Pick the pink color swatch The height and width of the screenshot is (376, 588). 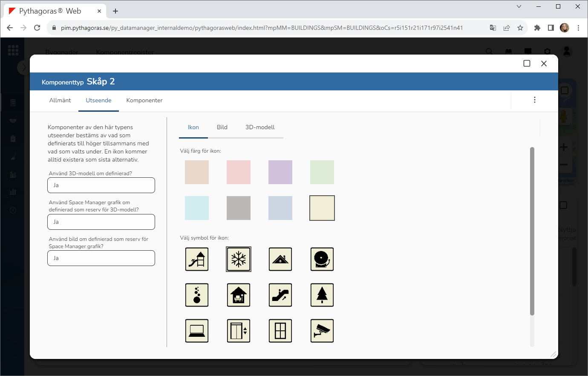pyautogui.click(x=239, y=172)
